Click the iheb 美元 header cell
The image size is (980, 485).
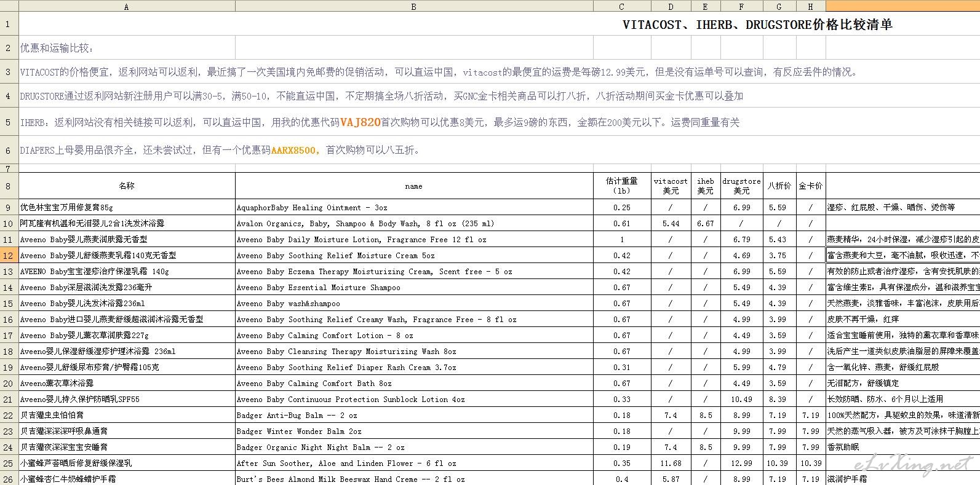(x=705, y=186)
